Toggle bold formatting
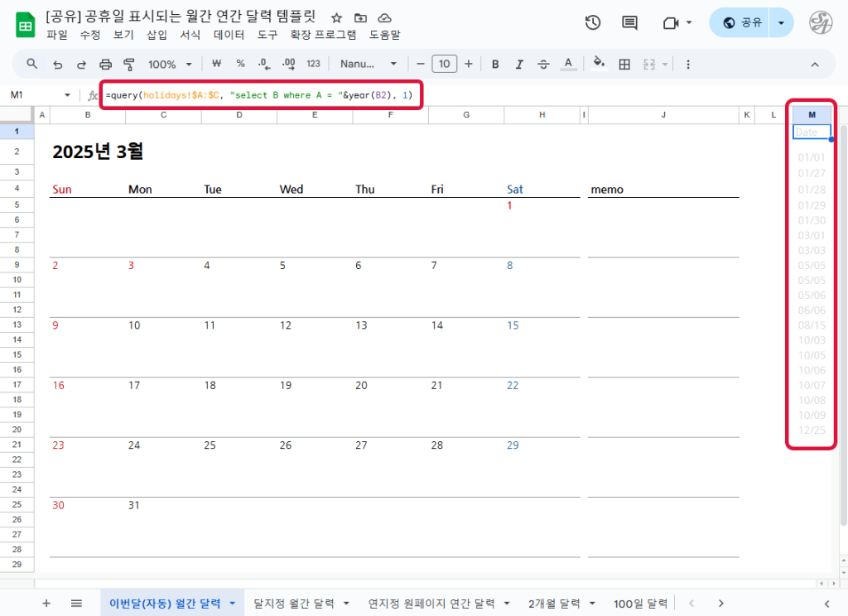The width and height of the screenshot is (848, 616). 495,64
